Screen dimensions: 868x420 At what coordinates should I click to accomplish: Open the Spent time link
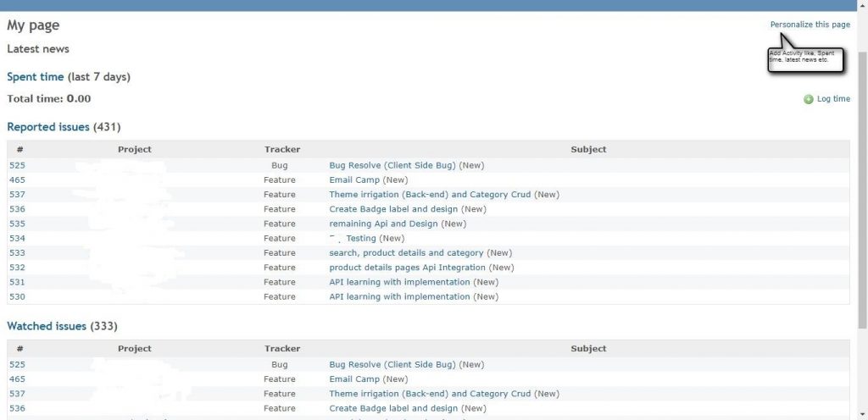pyautogui.click(x=36, y=77)
